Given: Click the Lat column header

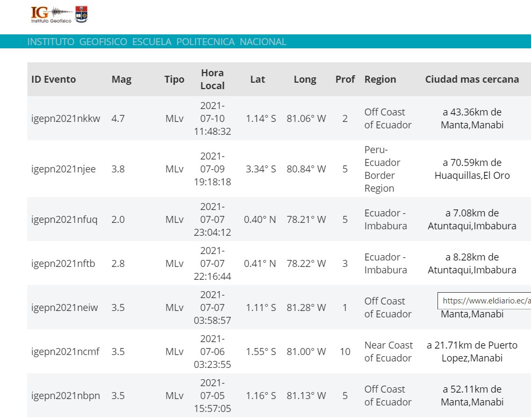Looking at the screenshot, I should point(257,79).
